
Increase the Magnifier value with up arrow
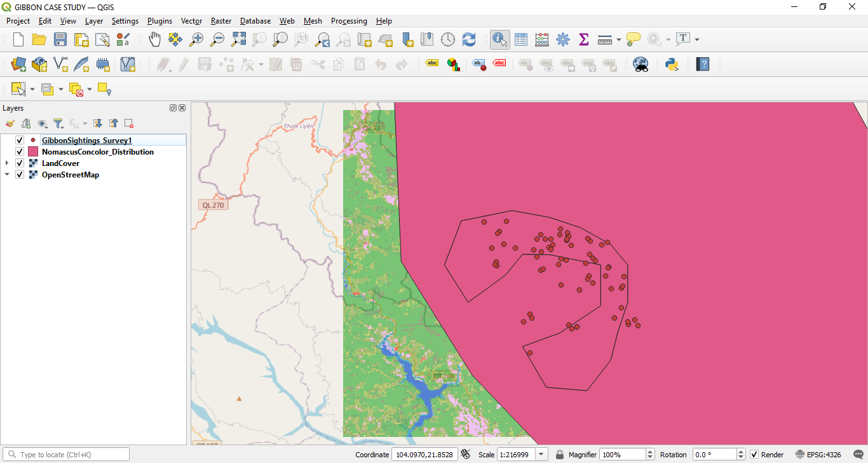point(650,452)
